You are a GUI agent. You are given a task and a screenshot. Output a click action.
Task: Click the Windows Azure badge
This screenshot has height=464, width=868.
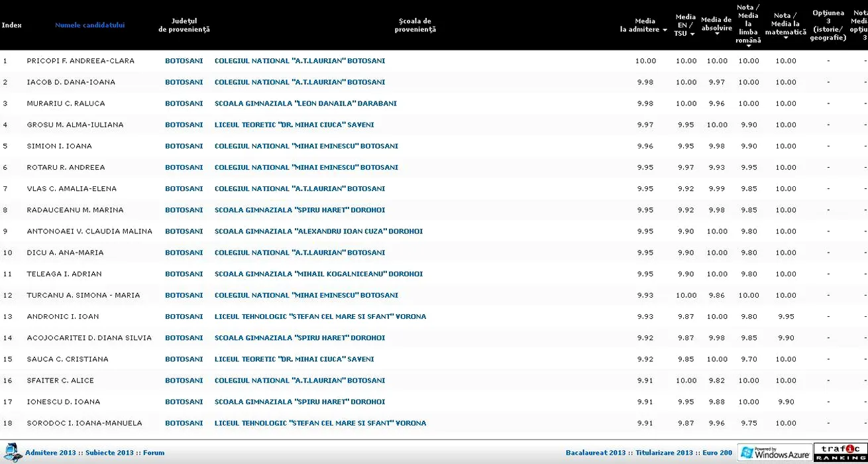(x=775, y=453)
